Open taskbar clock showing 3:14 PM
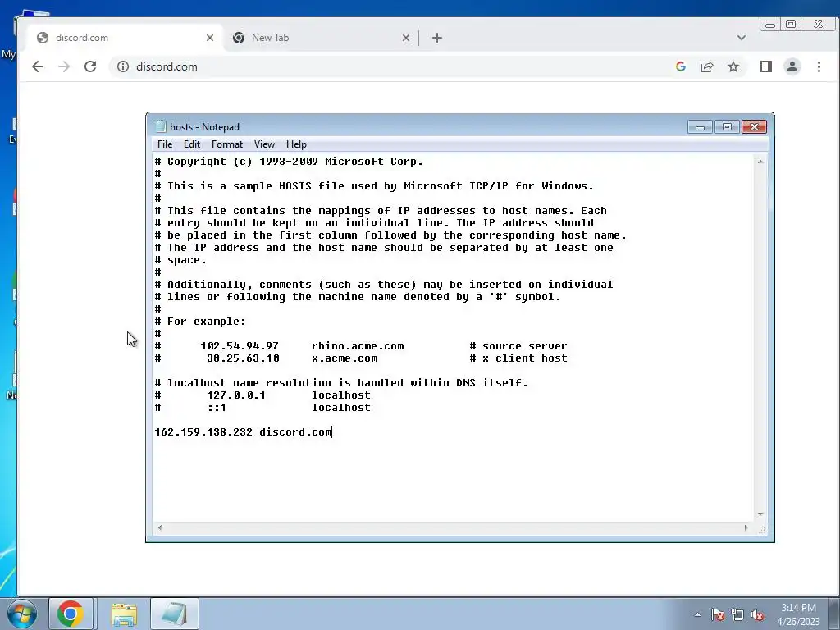 pyautogui.click(x=798, y=614)
